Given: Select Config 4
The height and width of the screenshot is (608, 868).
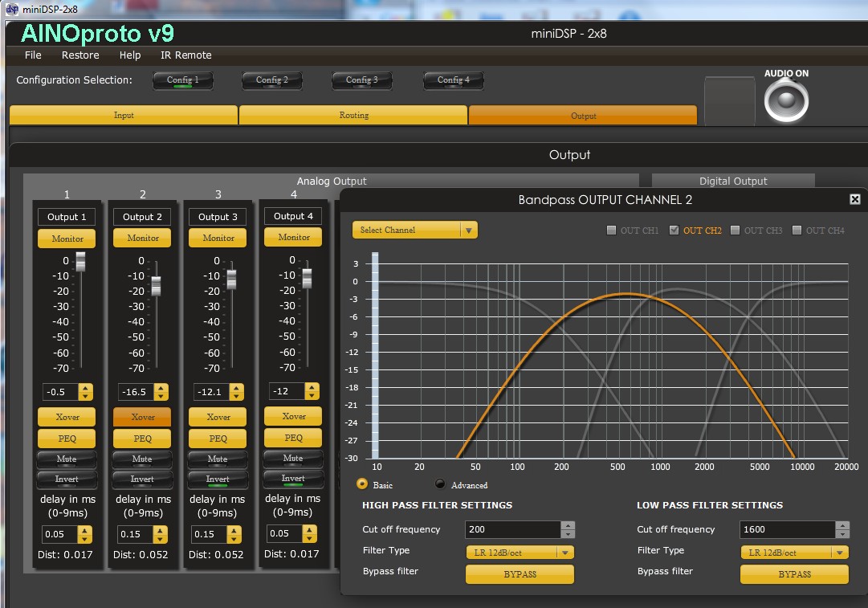Looking at the screenshot, I should [x=453, y=80].
